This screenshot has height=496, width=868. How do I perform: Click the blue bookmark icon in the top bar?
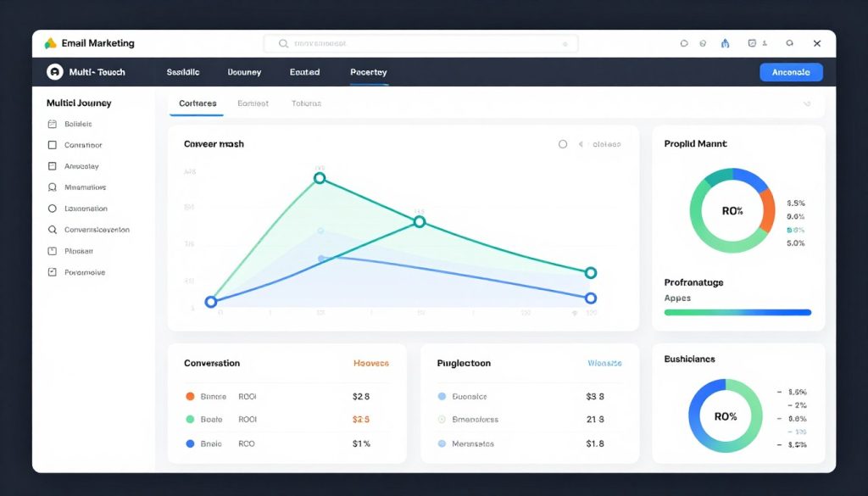[725, 42]
